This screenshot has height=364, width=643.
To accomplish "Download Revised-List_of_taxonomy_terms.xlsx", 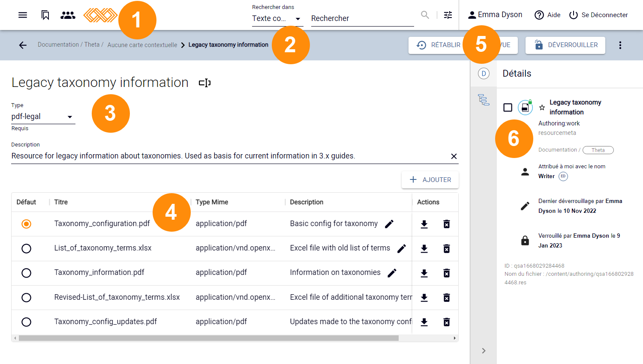I will click(424, 297).
